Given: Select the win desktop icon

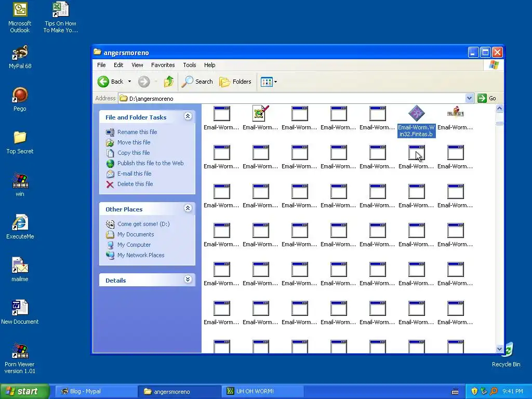Looking at the screenshot, I should pyautogui.click(x=20, y=184).
